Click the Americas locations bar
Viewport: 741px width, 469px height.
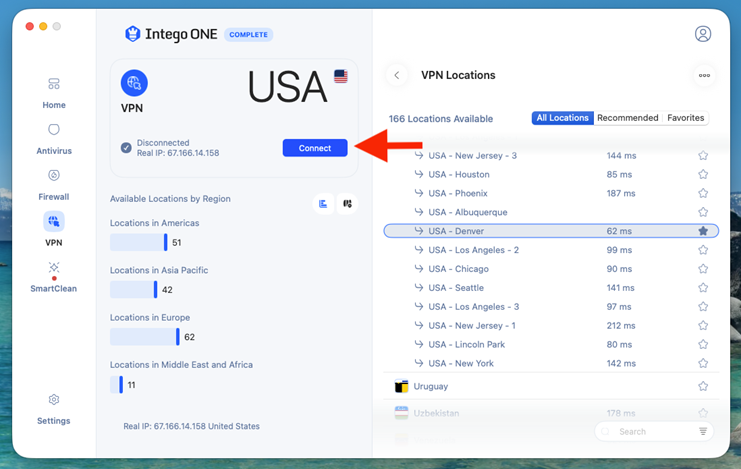pyautogui.click(x=138, y=243)
